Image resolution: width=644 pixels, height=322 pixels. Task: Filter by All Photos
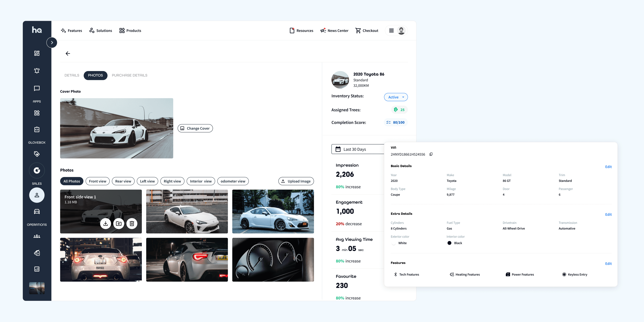(x=72, y=181)
